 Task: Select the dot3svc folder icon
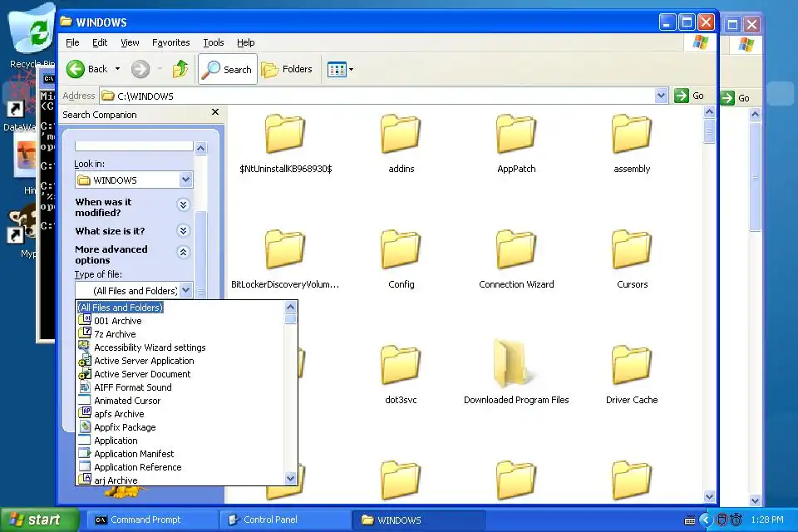click(401, 365)
